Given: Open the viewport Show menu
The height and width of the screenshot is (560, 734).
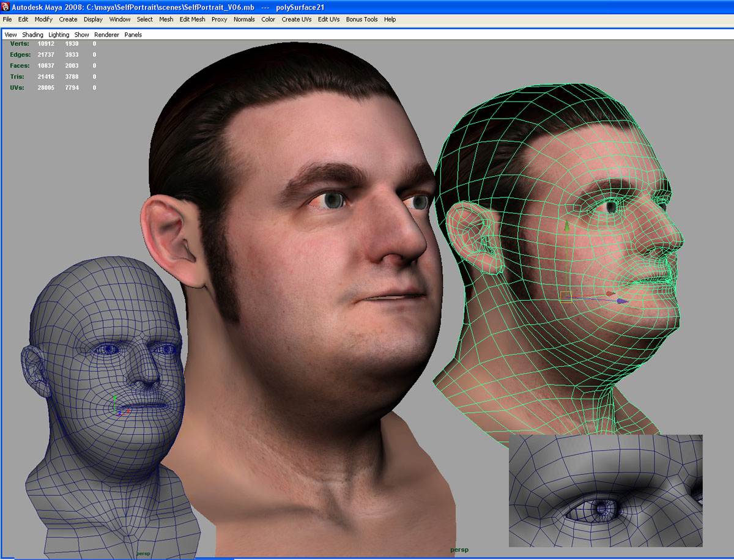Looking at the screenshot, I should coord(82,35).
